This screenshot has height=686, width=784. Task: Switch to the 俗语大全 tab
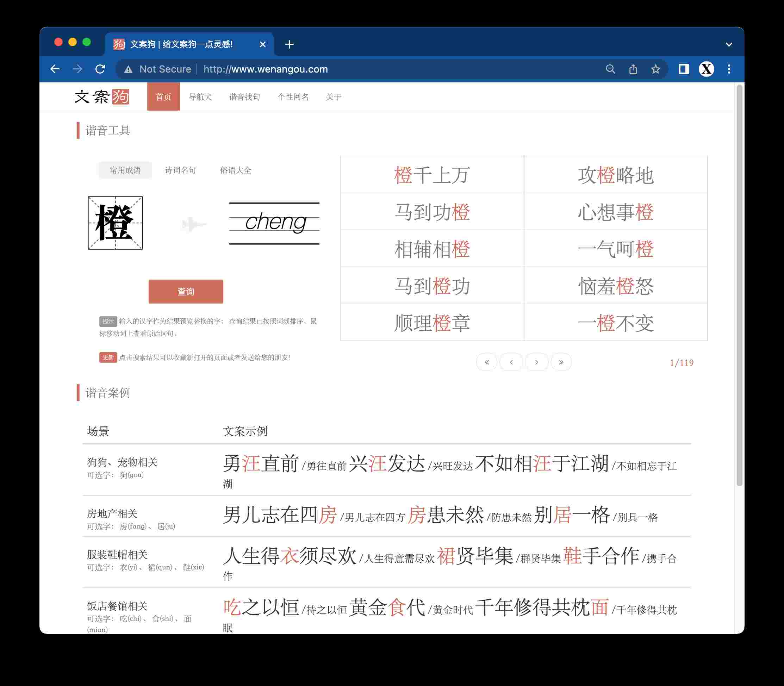click(235, 170)
